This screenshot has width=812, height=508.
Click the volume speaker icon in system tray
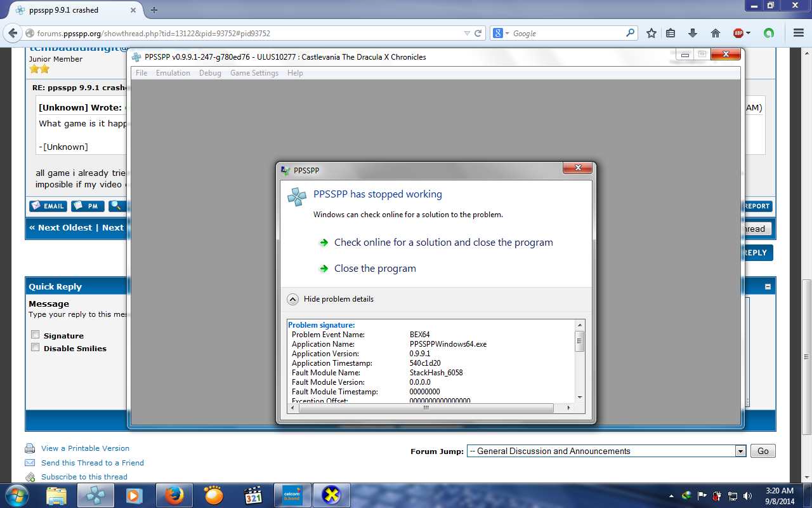point(747,495)
